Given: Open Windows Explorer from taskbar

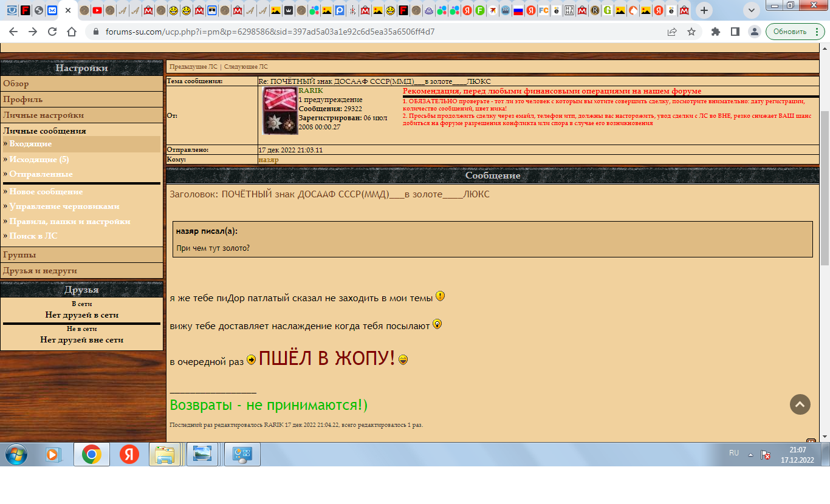Looking at the screenshot, I should click(166, 454).
